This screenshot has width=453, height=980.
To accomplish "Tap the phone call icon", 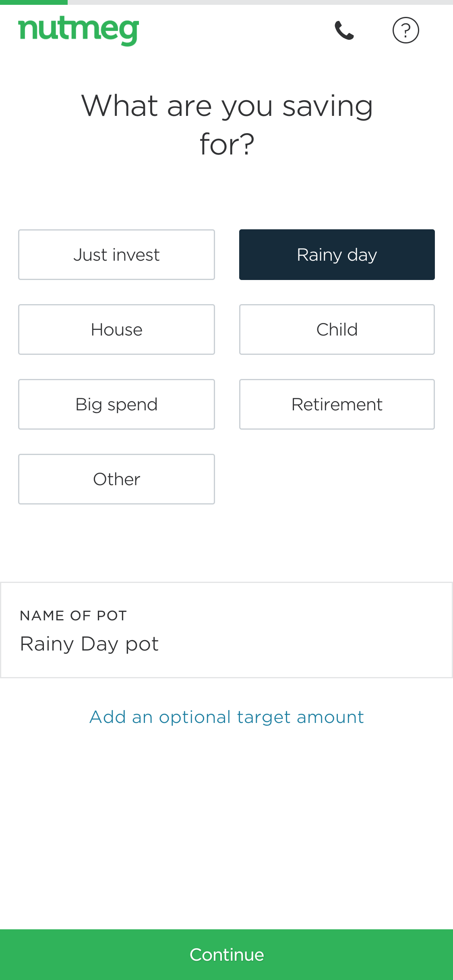I will (x=344, y=30).
